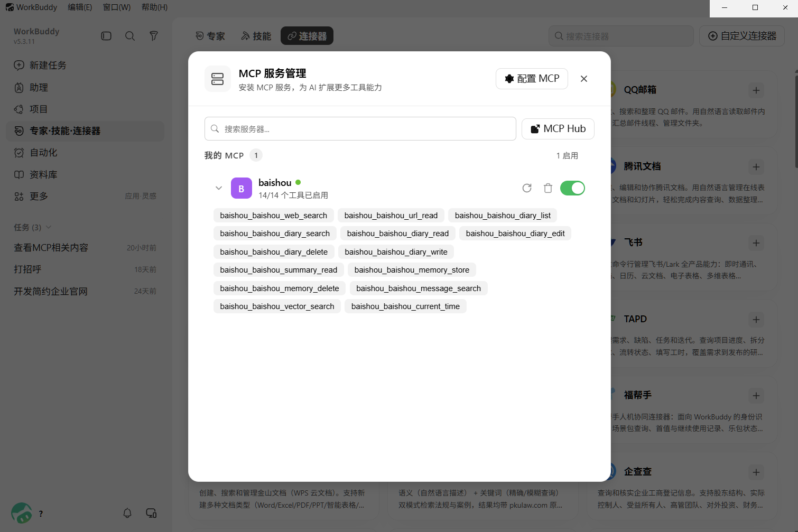Select the baishou_baishou_summary_read tool chip
The height and width of the screenshot is (532, 798).
(279, 270)
